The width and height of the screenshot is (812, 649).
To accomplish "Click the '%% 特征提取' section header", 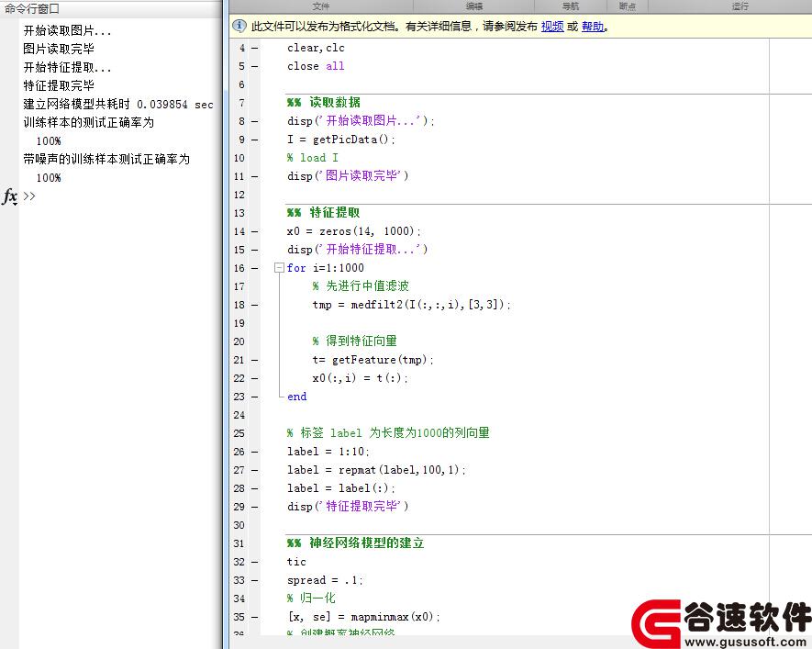I will click(x=324, y=213).
